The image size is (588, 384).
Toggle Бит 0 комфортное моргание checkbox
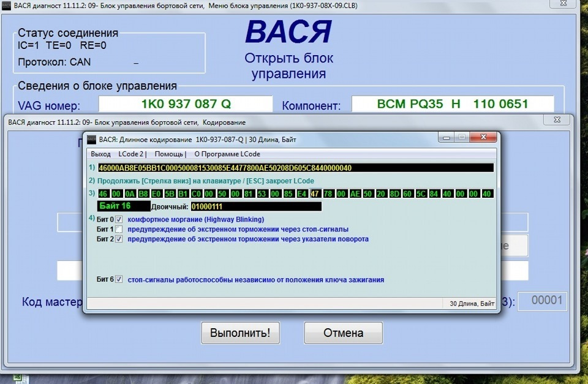pos(119,219)
